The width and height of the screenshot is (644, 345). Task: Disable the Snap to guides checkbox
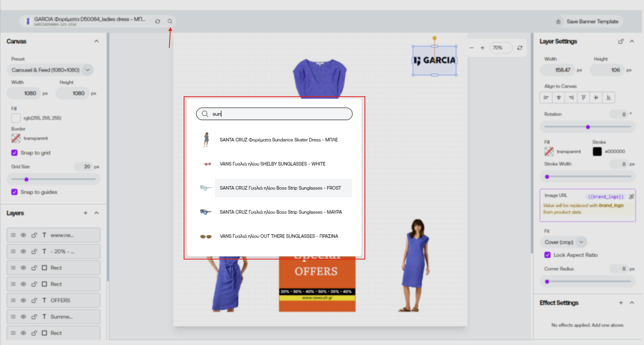coord(15,192)
